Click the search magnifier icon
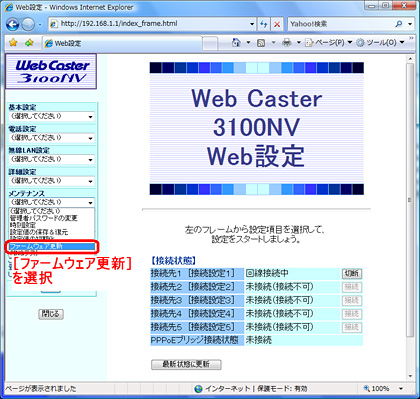Viewport: 420px width, 399px height. [399, 24]
